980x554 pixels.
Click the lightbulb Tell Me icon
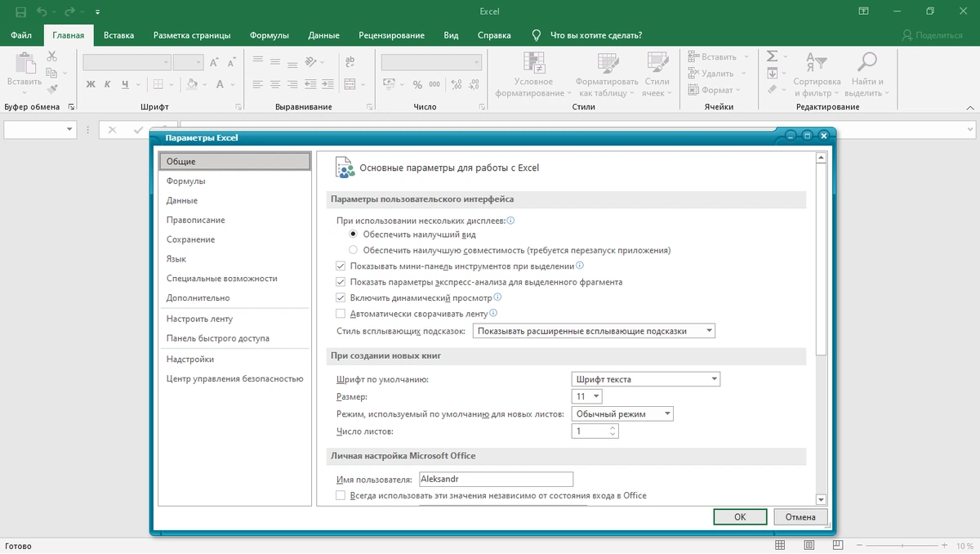537,35
